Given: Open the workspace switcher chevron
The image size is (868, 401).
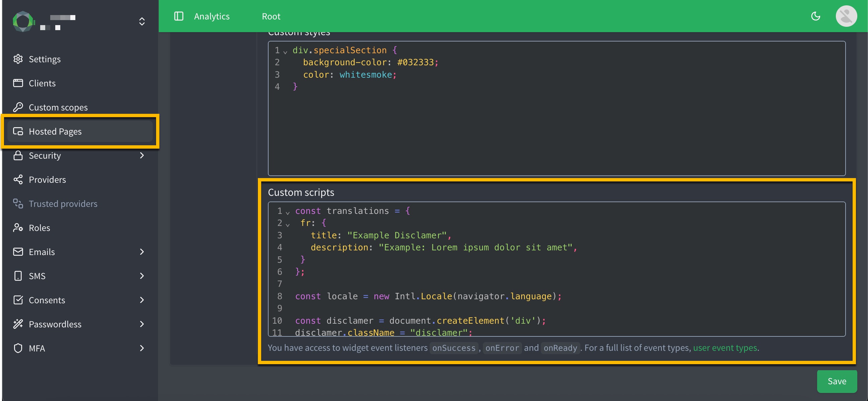Looking at the screenshot, I should click(142, 21).
